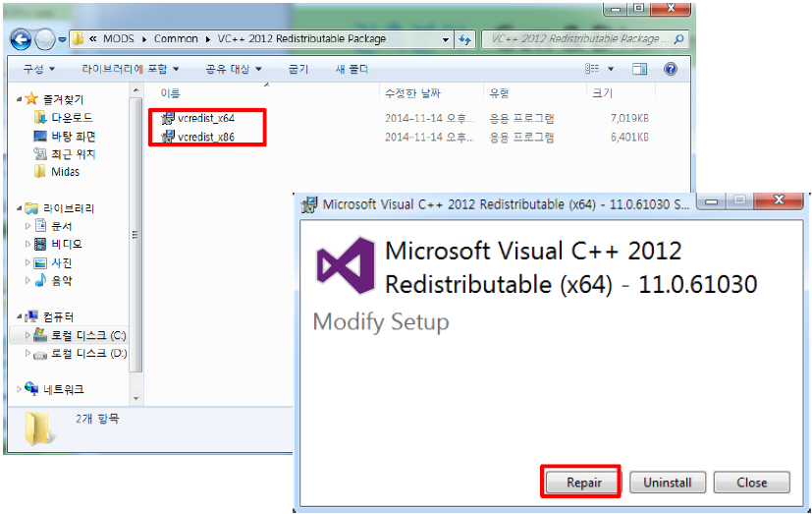Expand the arrow after the Common breadcrumb
This screenshot has height=514, width=812.
207,39
